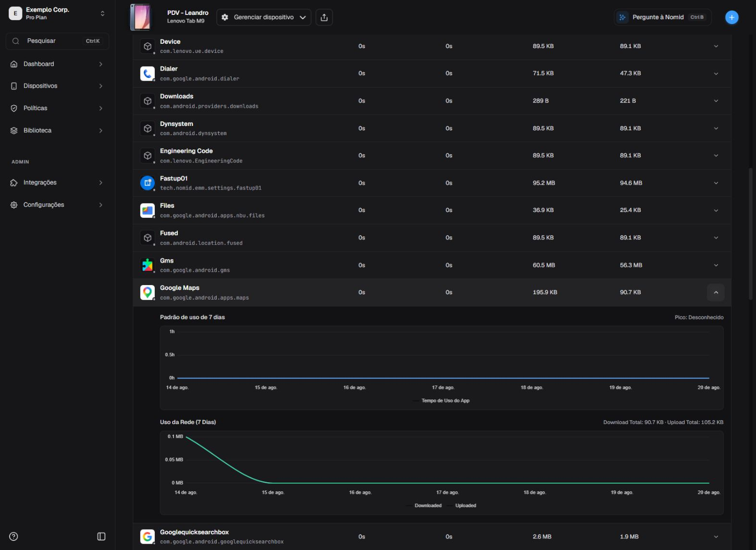The height and width of the screenshot is (550, 756).
Task: Expand the Device row chevron
Action: click(x=716, y=46)
